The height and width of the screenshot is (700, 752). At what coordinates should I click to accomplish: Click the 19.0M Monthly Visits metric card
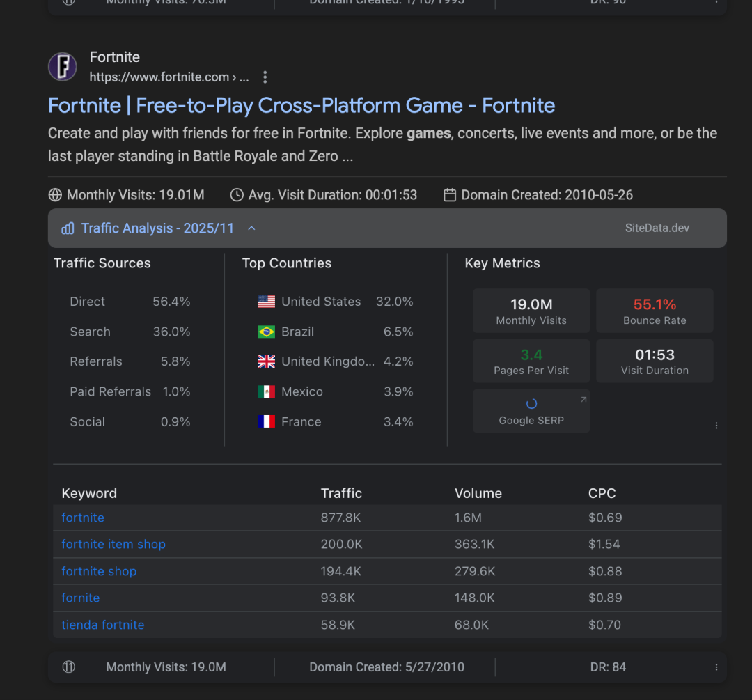(x=531, y=311)
